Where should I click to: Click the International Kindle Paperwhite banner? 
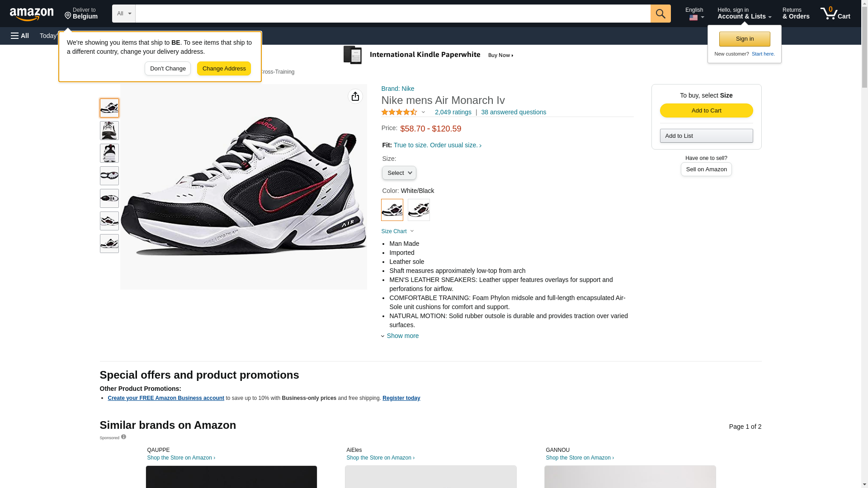pos(429,55)
